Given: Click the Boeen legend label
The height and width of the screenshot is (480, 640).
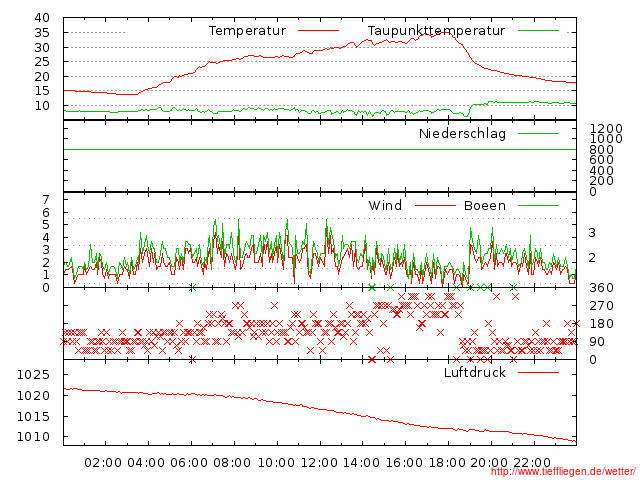Looking at the screenshot, I should point(484,205).
